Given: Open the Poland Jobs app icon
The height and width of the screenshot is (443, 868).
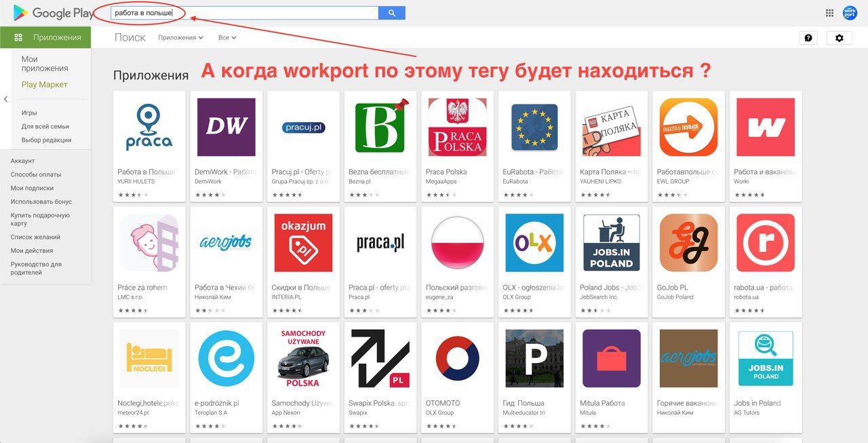Looking at the screenshot, I should 612,243.
